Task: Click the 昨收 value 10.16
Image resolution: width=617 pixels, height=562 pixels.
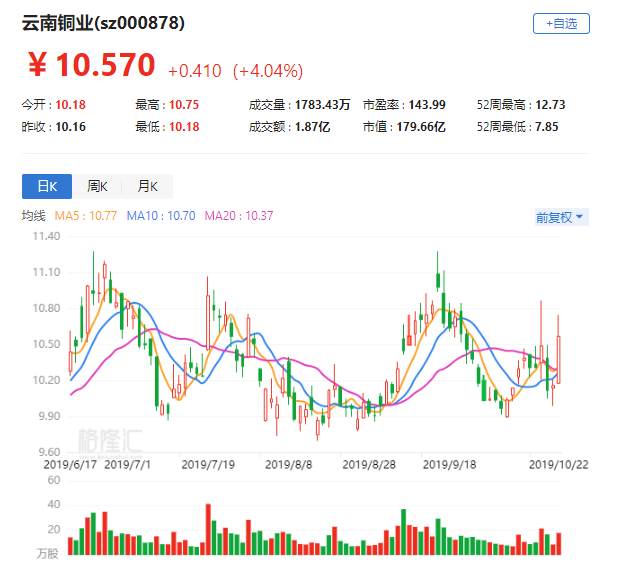Action: pos(70,127)
